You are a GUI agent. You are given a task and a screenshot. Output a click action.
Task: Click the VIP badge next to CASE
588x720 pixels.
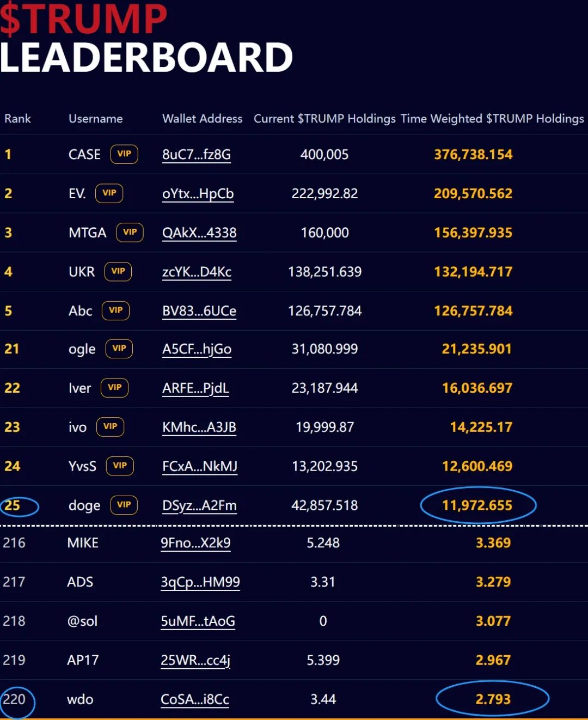[124, 154]
